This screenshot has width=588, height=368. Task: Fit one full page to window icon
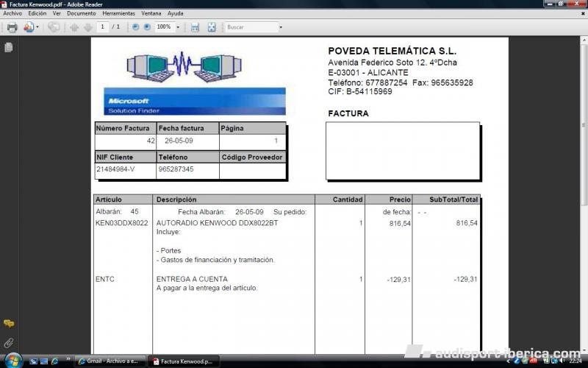(212, 27)
